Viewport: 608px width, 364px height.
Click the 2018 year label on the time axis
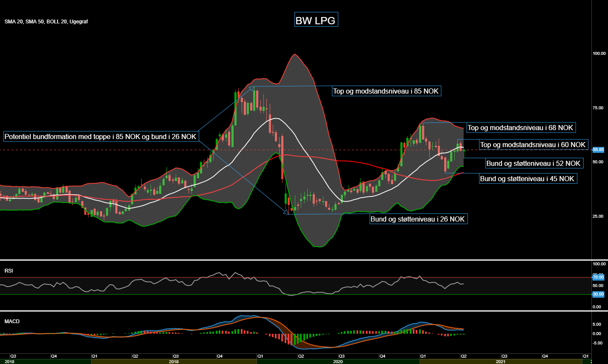9,362
